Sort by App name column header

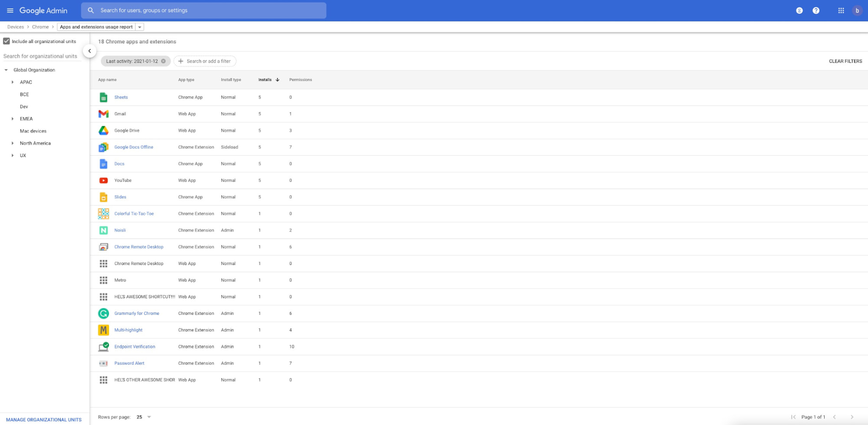107,80
